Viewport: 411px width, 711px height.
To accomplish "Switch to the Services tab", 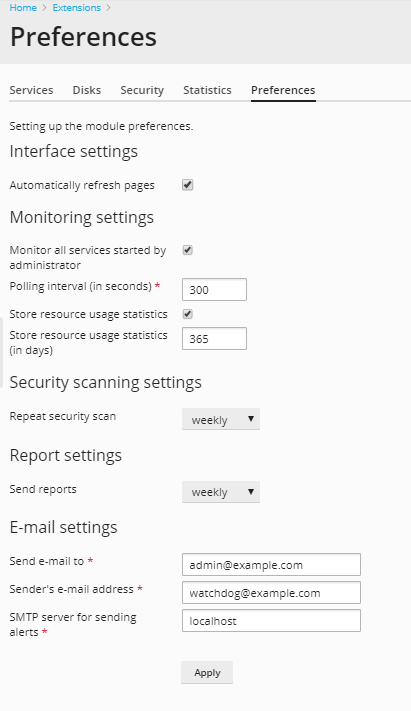I will click(31, 90).
